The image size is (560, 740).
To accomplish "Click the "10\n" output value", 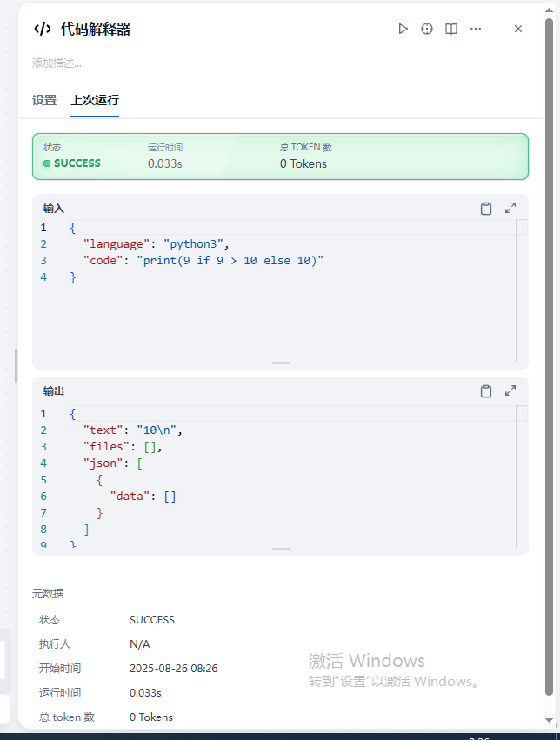I will [x=157, y=430].
